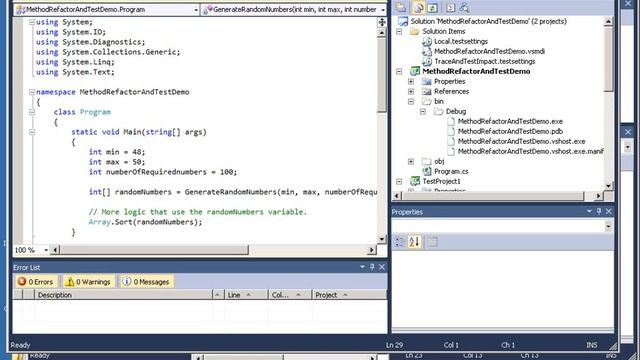Click the Solution Explorer horizontal scrollbar thumb
The height and width of the screenshot is (360, 640).
click(493, 196)
